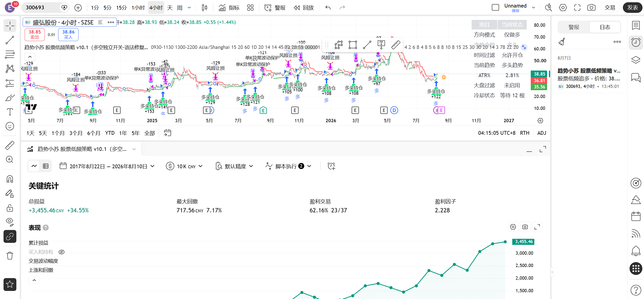Toggle buy and hold visibility eye

61,252
